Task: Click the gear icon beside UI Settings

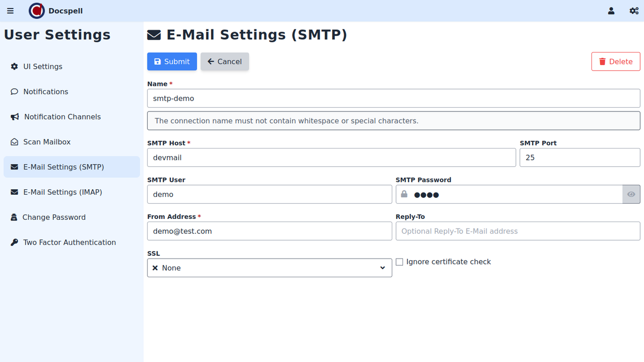Action: pyautogui.click(x=14, y=67)
